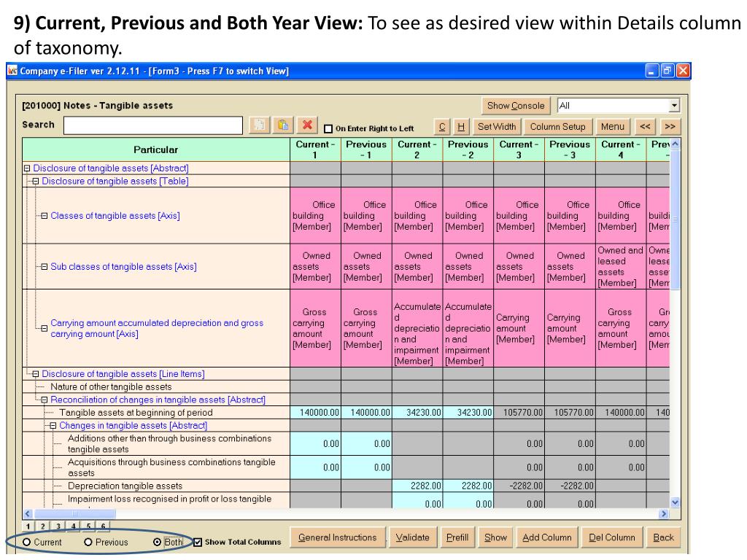Click the << previous button
The height and width of the screenshot is (560, 747).
(645, 127)
